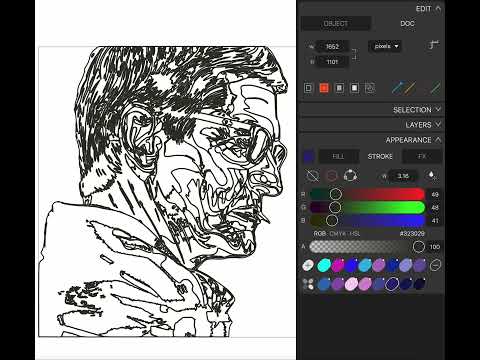The height and width of the screenshot is (360, 480).
Task: Click the blue diagonal guide line icon
Action: (398, 88)
